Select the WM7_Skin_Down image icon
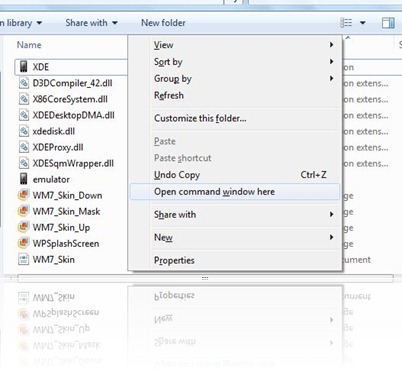 click(x=23, y=195)
